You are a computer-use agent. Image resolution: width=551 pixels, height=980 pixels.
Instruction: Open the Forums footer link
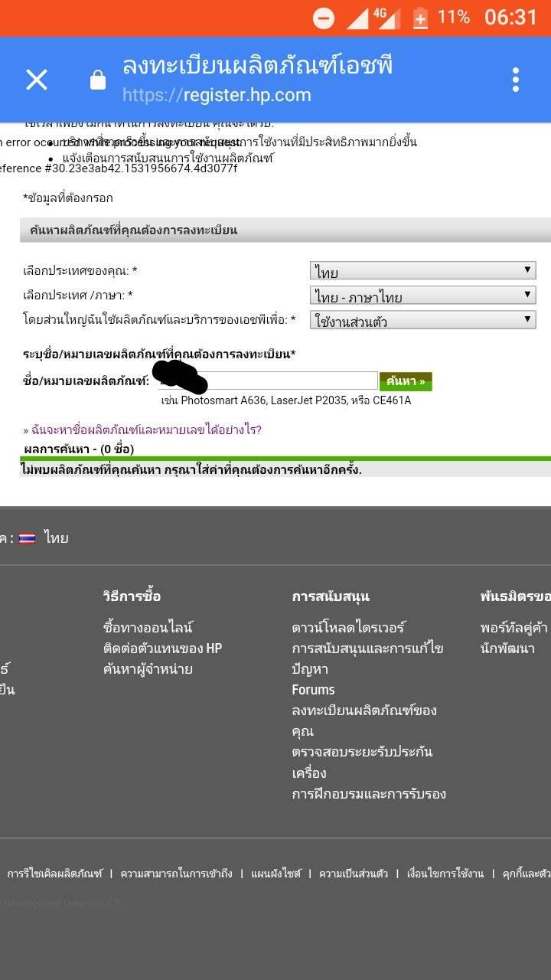313,689
